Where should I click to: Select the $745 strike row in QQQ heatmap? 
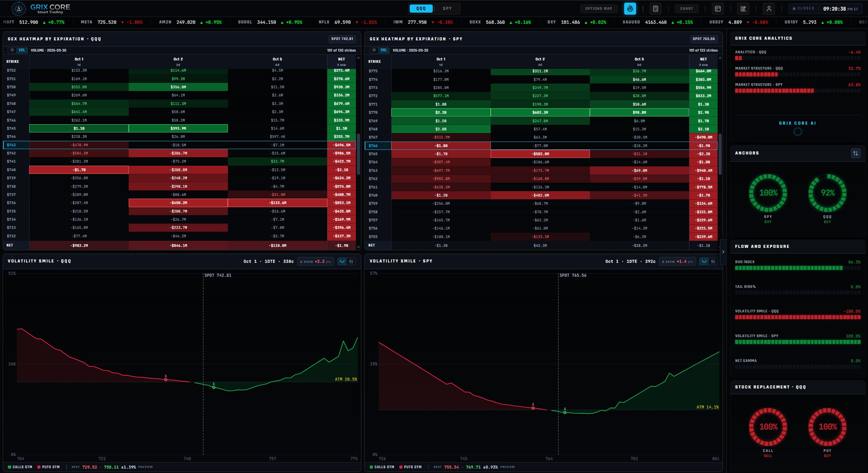point(179,128)
